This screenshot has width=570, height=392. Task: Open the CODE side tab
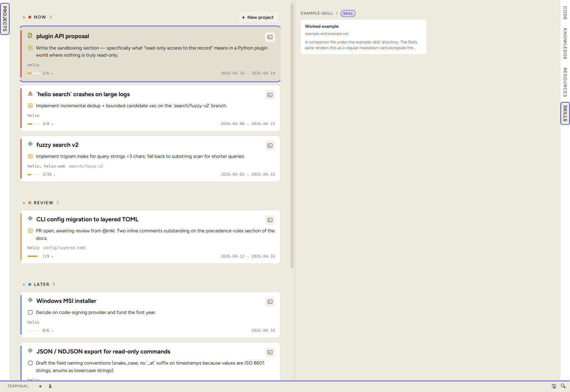tap(565, 13)
